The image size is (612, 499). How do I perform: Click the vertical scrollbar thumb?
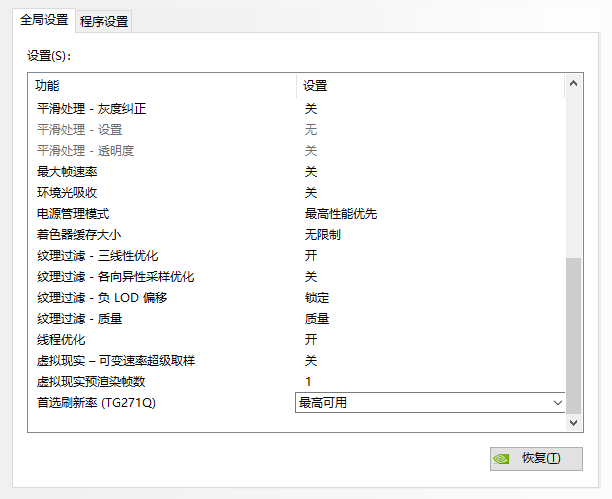pos(573,335)
